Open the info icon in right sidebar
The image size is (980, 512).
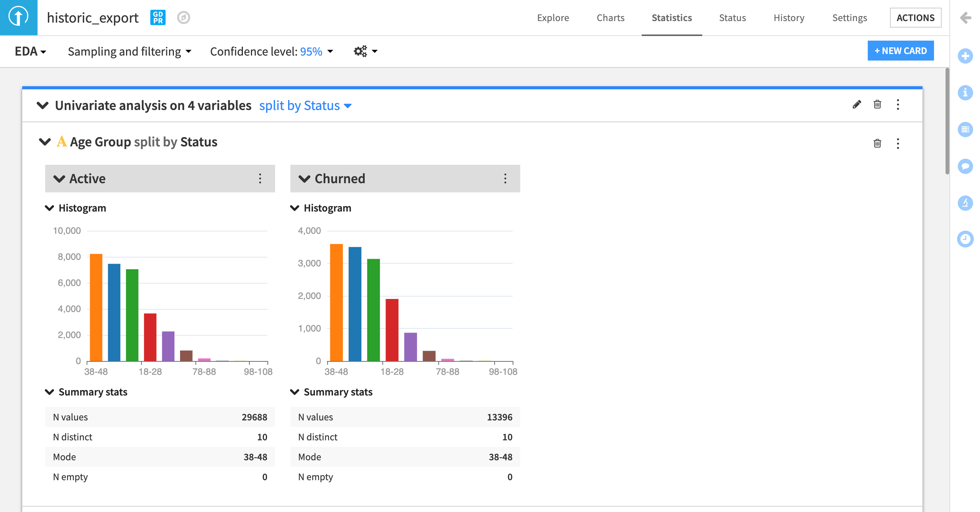point(965,92)
